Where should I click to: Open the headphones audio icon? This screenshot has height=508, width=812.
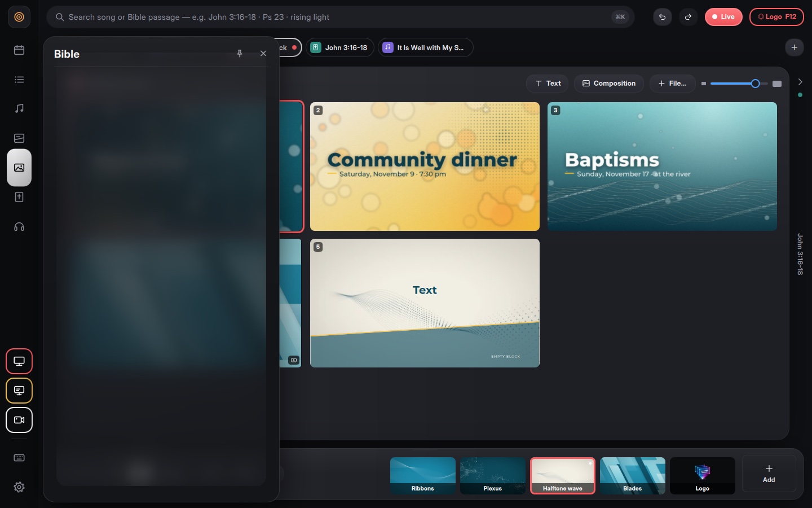19,227
